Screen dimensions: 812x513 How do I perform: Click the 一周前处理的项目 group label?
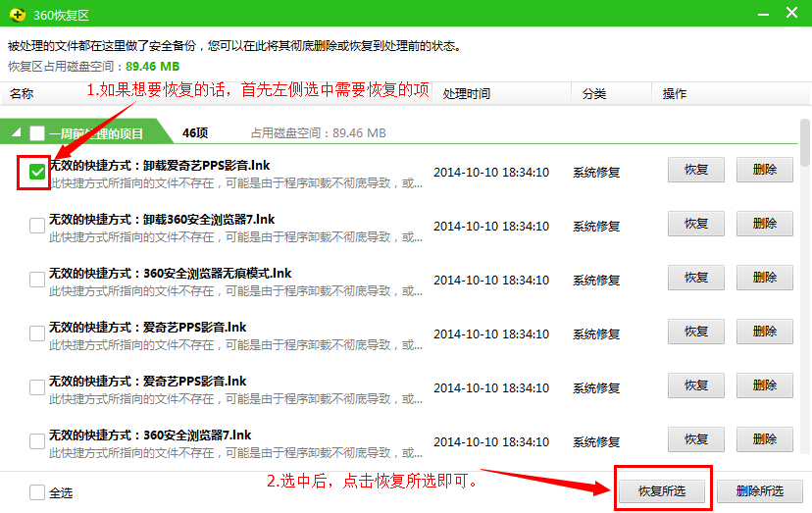96,133
